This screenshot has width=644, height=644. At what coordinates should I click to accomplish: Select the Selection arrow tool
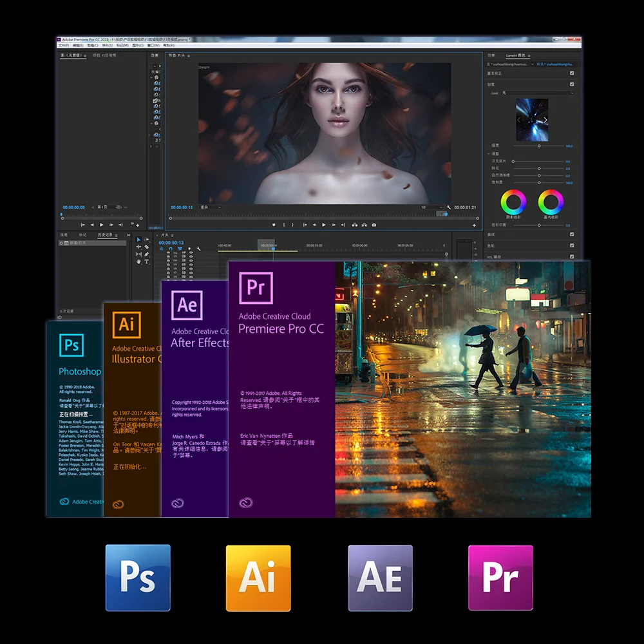138,240
